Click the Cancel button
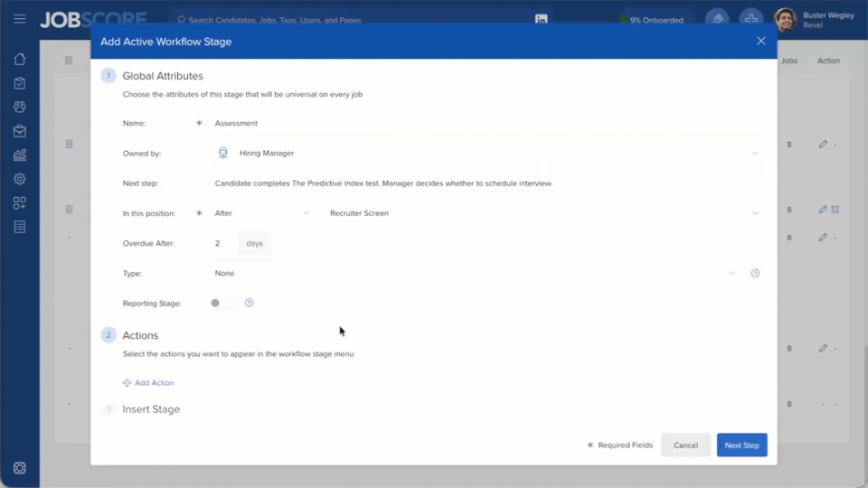Viewport: 868px width, 488px height. [x=685, y=445]
